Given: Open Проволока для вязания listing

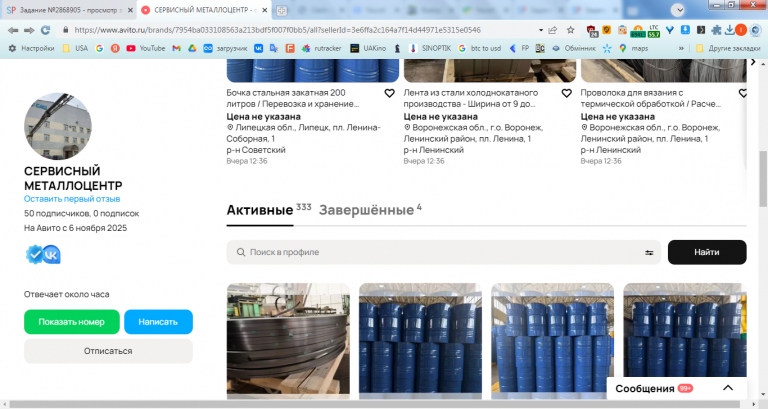Looking at the screenshot, I should coord(650,98).
